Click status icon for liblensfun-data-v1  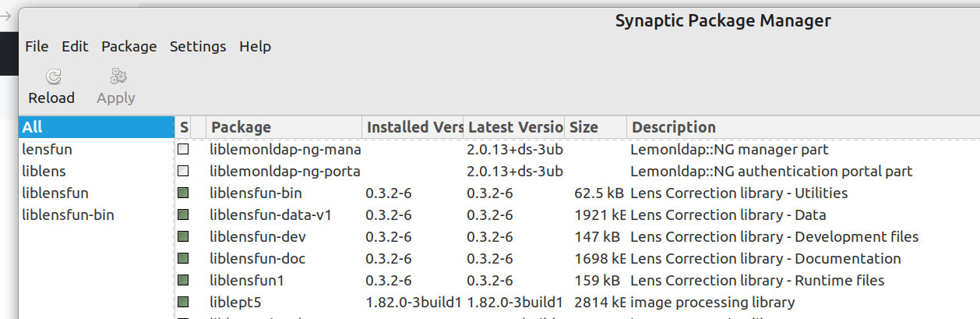coord(183,214)
